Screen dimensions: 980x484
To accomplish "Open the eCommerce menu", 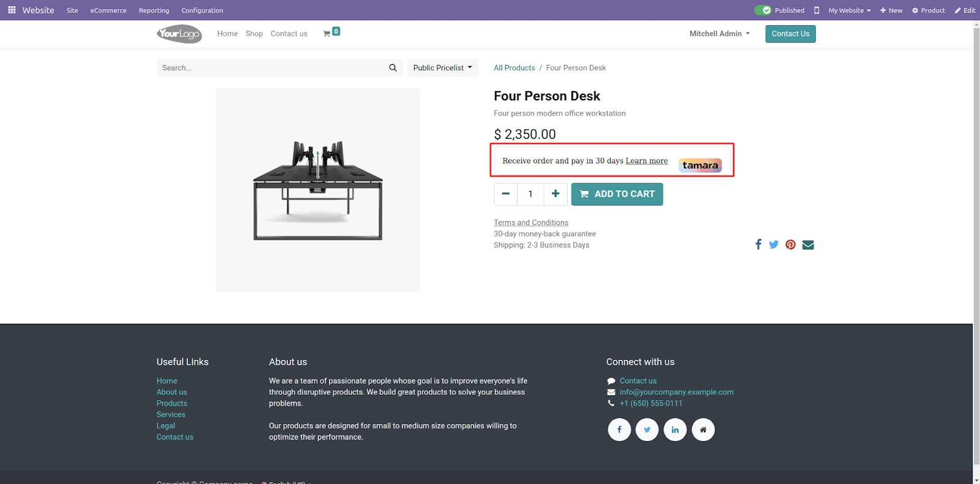I will click(108, 10).
